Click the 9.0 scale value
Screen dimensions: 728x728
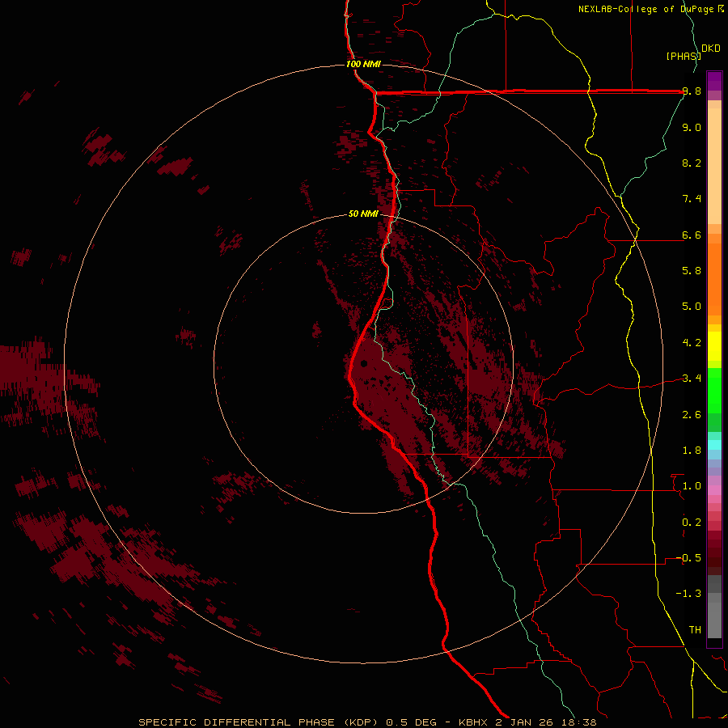tap(692, 127)
